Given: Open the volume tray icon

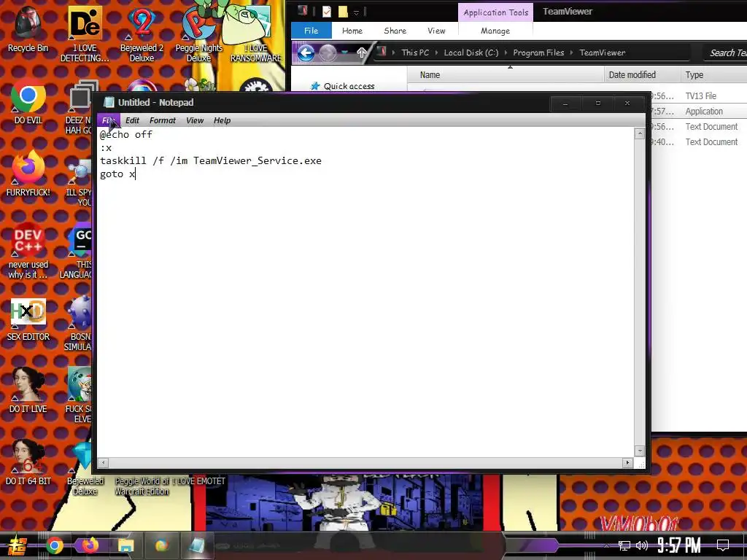Looking at the screenshot, I should click(642, 545).
